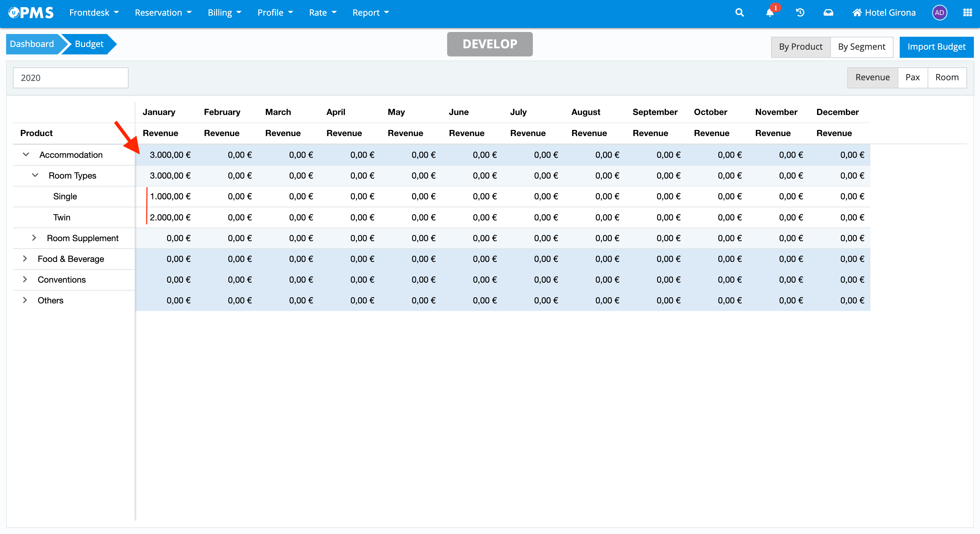Click the Hotel Girona home icon
This screenshot has height=534, width=980.
pyautogui.click(x=856, y=13)
